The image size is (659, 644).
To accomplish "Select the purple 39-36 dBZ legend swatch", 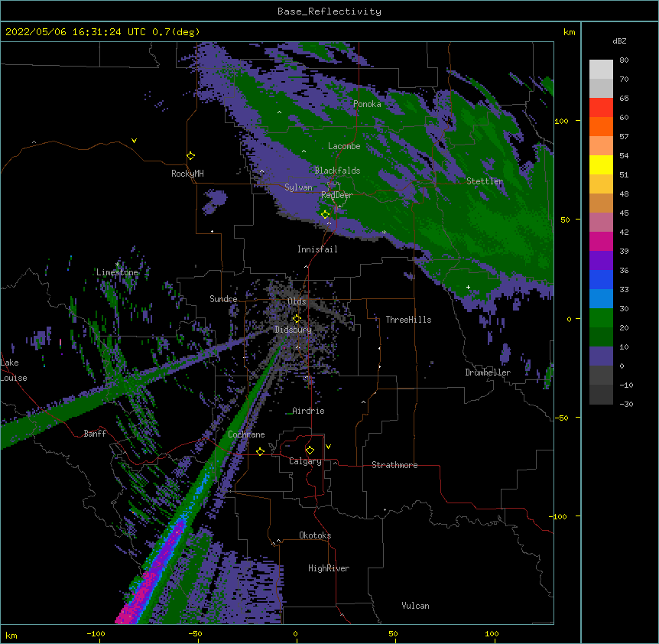I will click(601, 261).
